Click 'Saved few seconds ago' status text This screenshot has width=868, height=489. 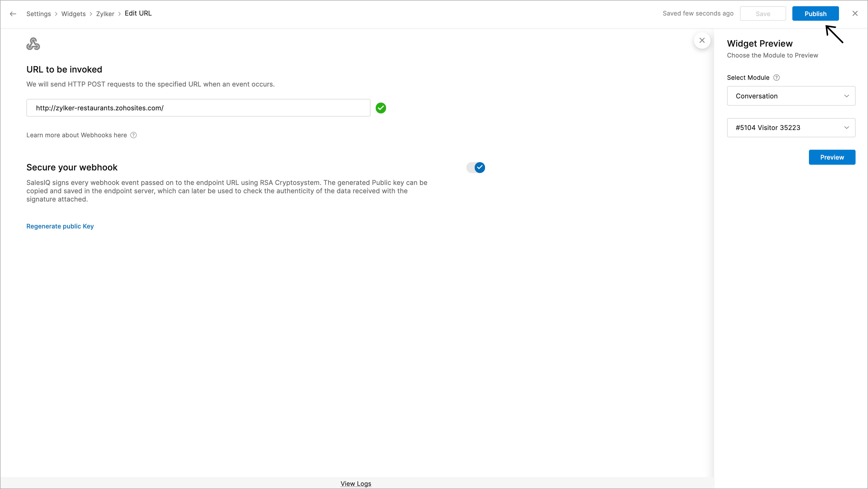coord(698,13)
